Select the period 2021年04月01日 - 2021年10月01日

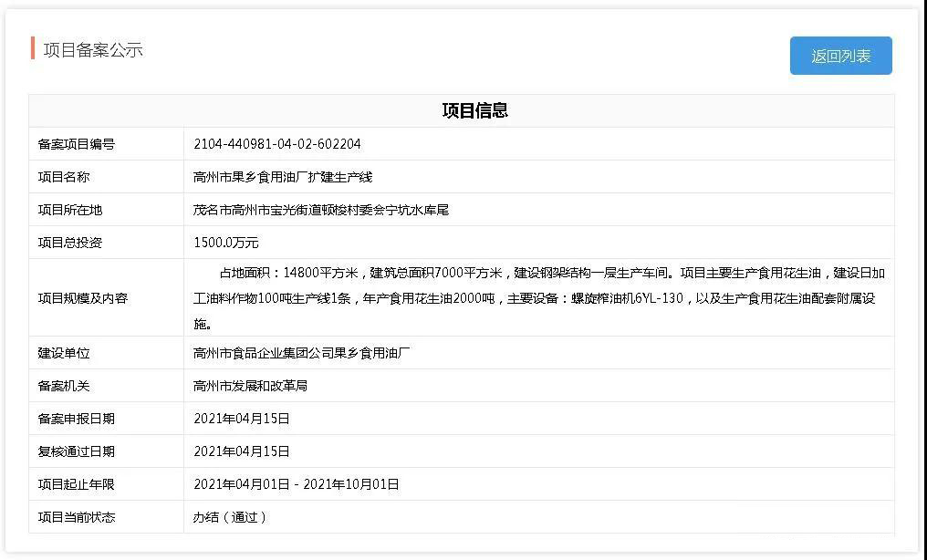297,484
